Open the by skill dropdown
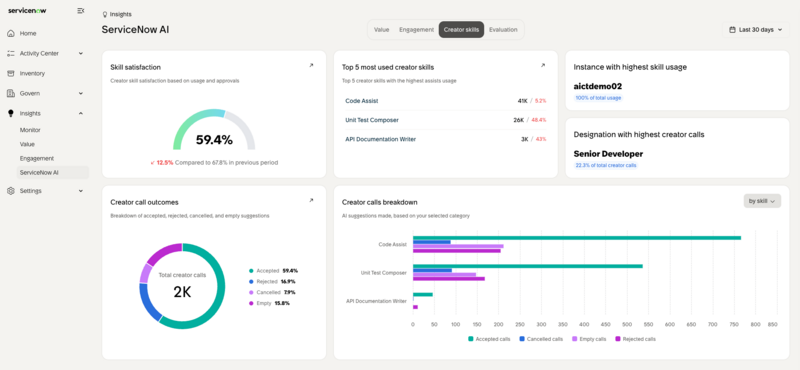This screenshot has width=800, height=370. [x=762, y=201]
